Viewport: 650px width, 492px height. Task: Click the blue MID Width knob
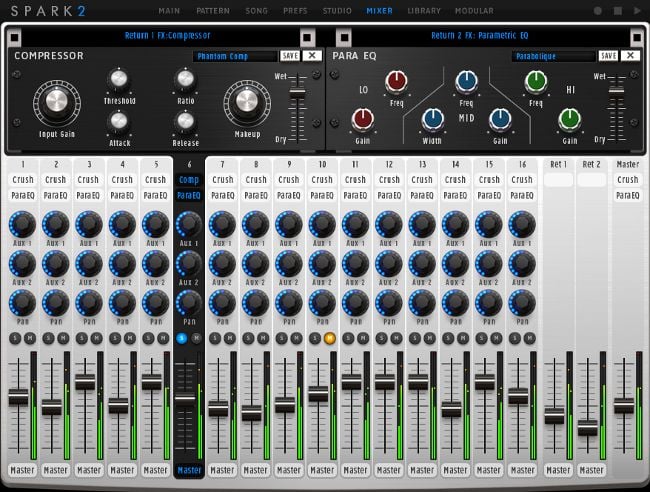click(x=433, y=119)
